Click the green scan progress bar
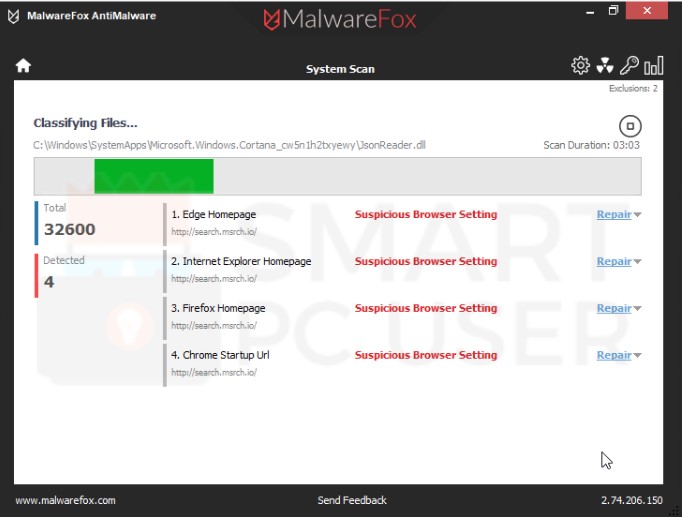 coord(154,176)
